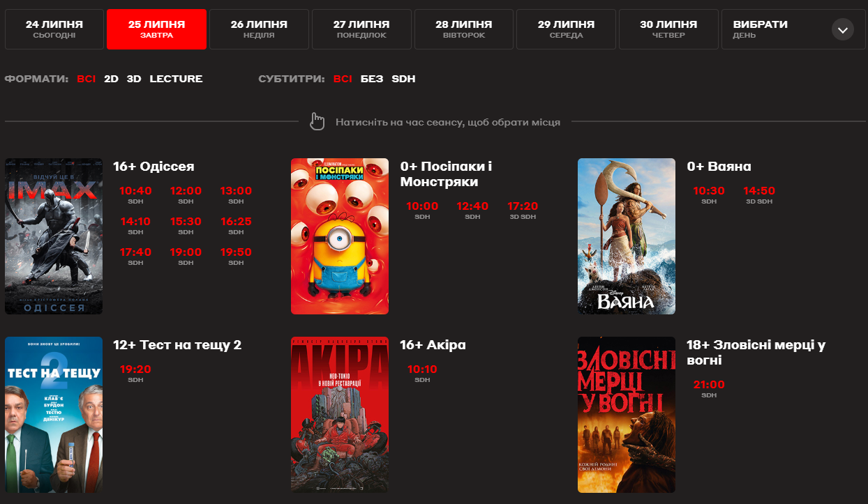
Task: Book the 16:25 Одіссея session
Action: click(236, 226)
